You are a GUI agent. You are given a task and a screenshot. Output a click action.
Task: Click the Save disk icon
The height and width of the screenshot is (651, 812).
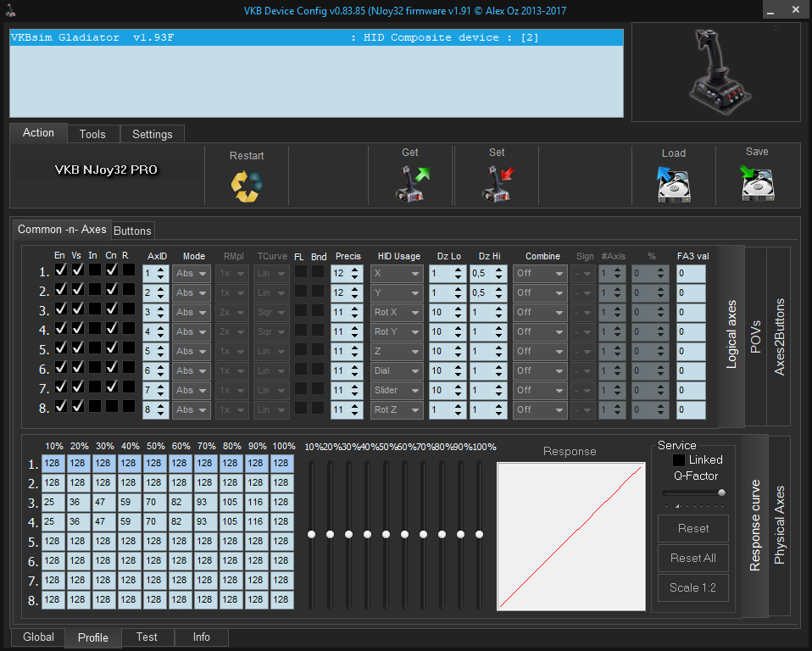point(757,183)
